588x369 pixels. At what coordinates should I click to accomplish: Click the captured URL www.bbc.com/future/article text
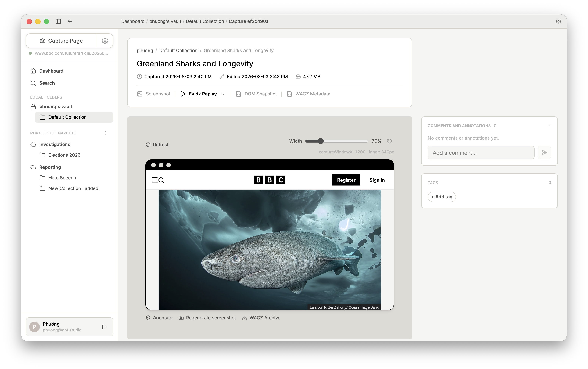[x=71, y=53]
